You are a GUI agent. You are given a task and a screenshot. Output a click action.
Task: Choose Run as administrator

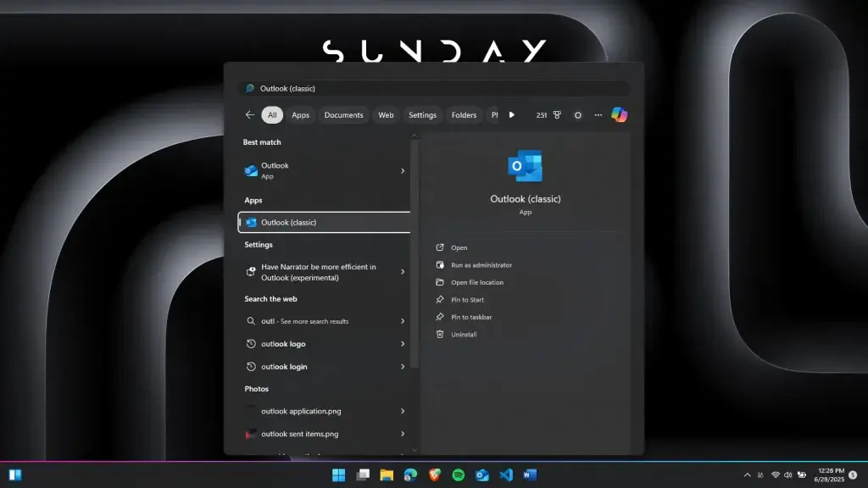click(481, 265)
